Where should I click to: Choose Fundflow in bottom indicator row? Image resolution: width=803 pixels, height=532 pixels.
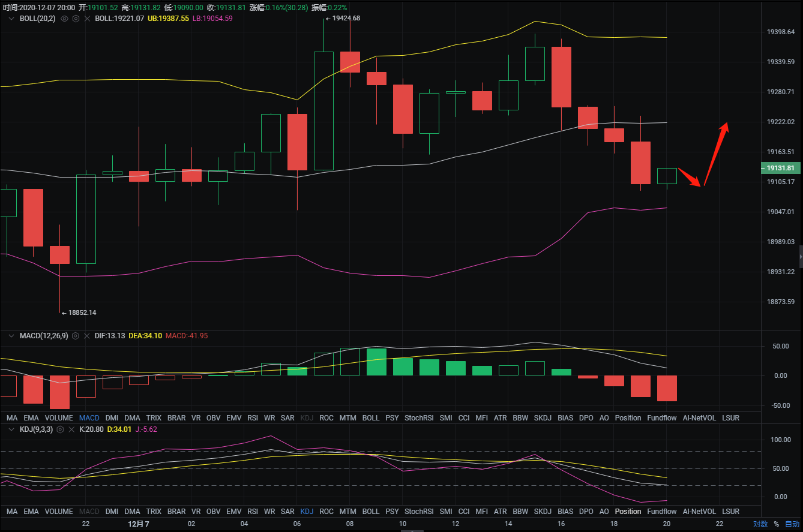tap(661, 512)
